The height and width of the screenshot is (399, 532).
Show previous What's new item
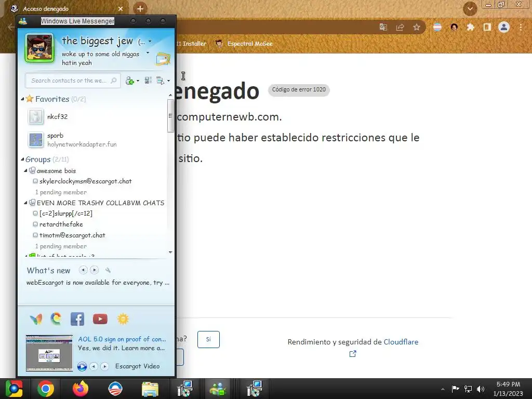point(83,270)
